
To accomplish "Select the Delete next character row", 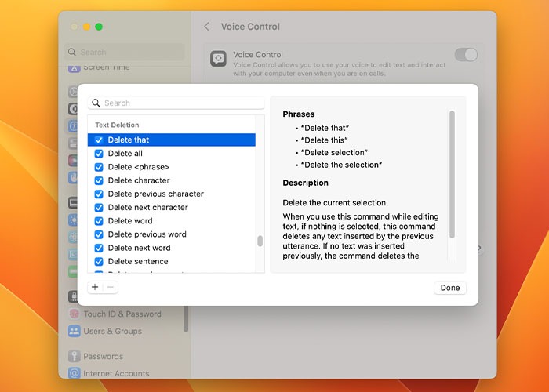I will (x=172, y=208).
